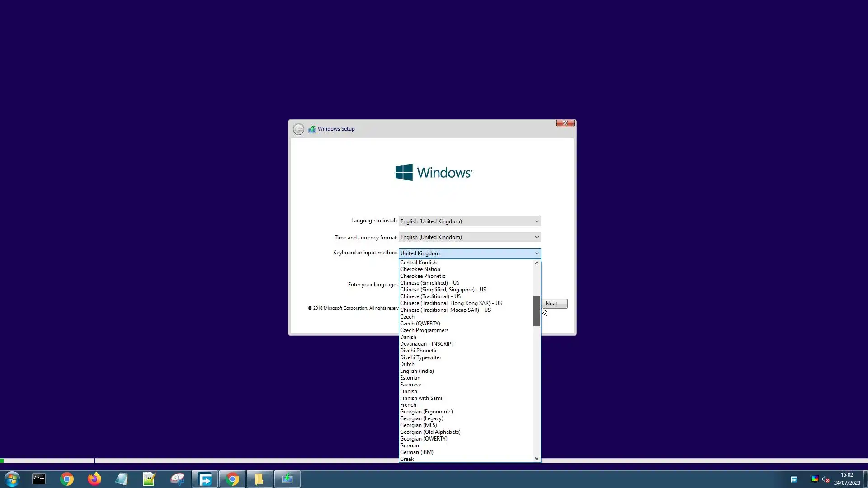The height and width of the screenshot is (488, 868).
Task: Click the keyboard list scroll down arrow
Action: click(537, 459)
